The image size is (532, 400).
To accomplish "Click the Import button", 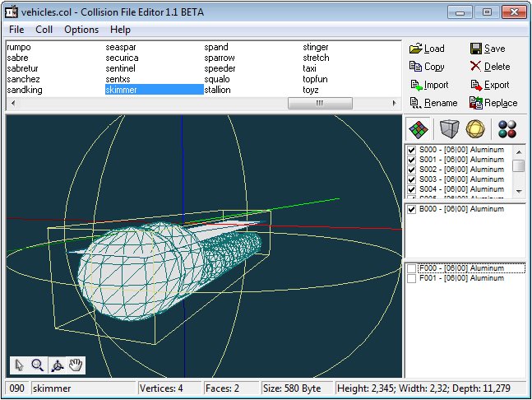I will point(429,85).
